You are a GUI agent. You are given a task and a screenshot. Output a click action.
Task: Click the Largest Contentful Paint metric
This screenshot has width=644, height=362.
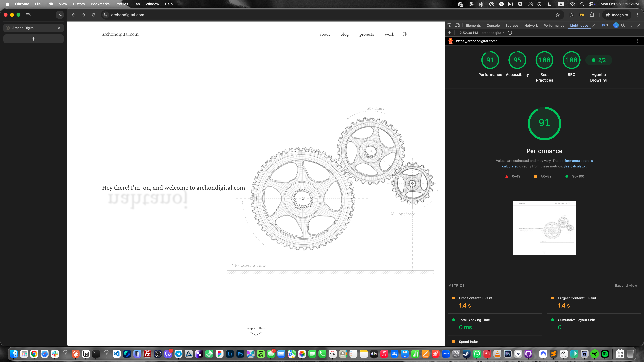point(594,302)
